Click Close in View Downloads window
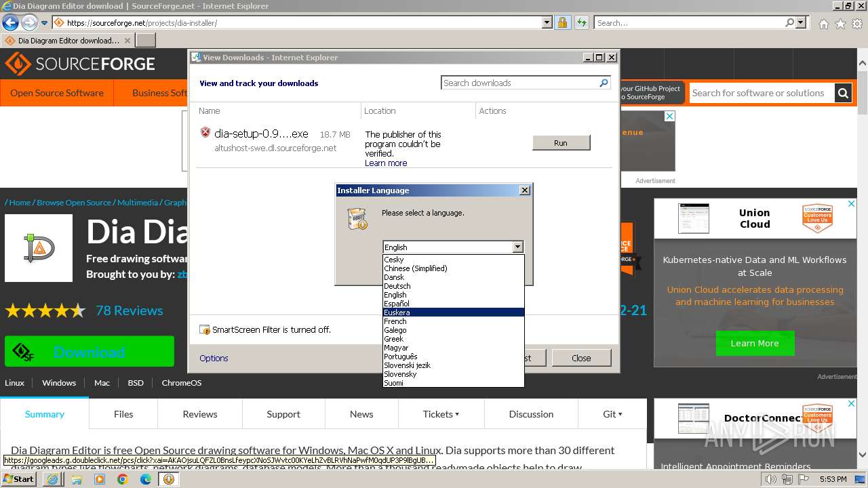Viewport: 868px width, 488px height. click(x=581, y=358)
